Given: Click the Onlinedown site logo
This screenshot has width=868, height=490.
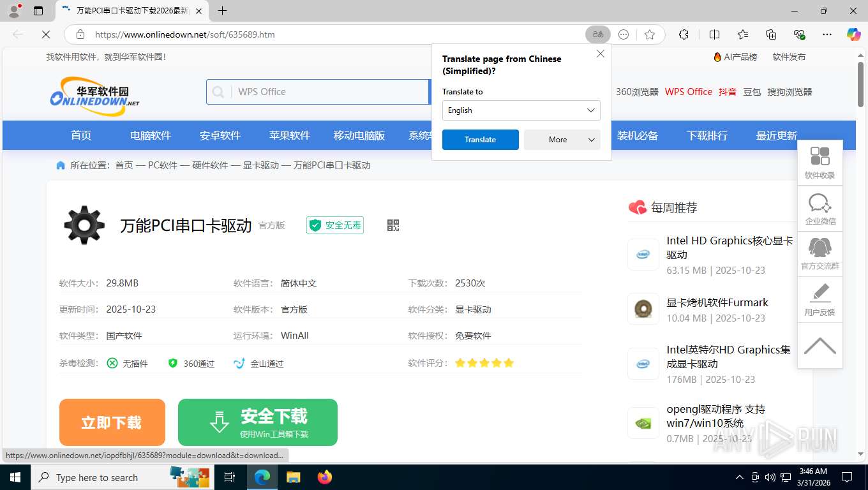Looking at the screenshot, I should pos(94,96).
